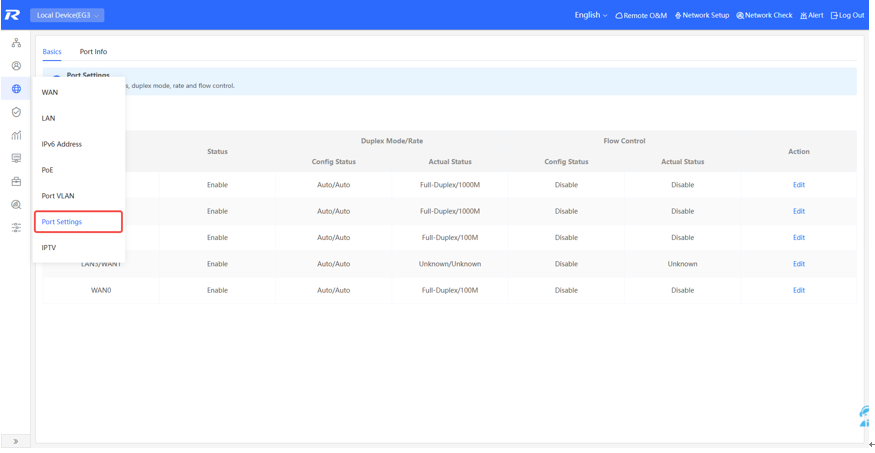The image size is (875, 453).
Task: Click the Unknown/Unknown actual status cell
Action: [450, 264]
